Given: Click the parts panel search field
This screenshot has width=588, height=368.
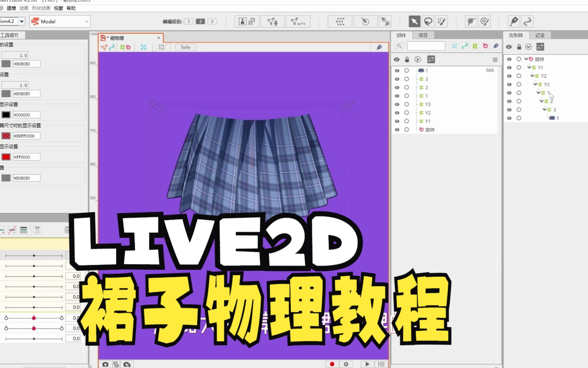Looking at the screenshot, I should point(426,46).
